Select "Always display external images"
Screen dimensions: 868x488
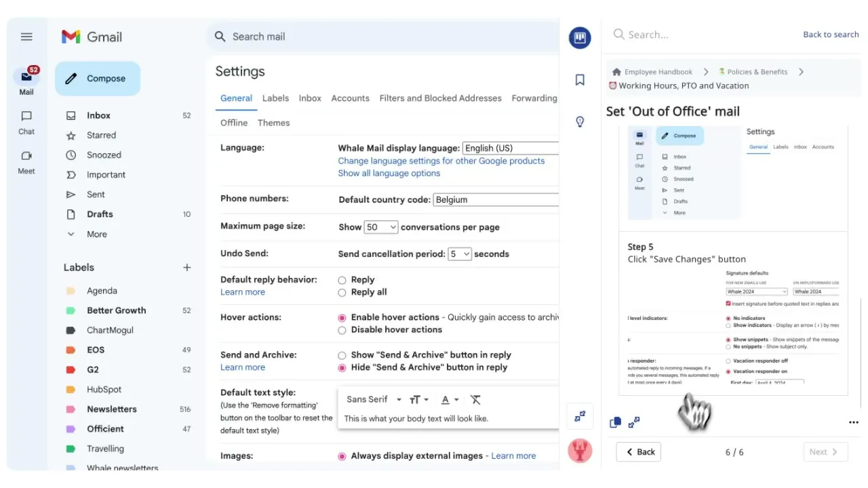tap(342, 456)
